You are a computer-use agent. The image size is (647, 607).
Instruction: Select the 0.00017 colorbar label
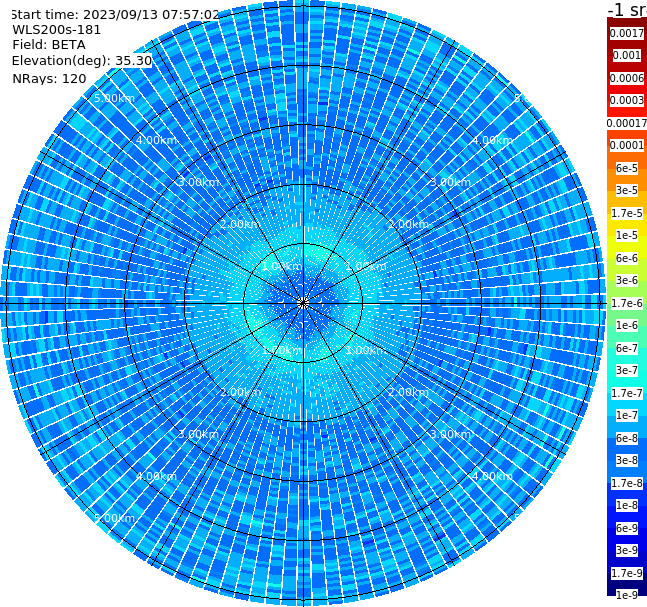coord(627,123)
